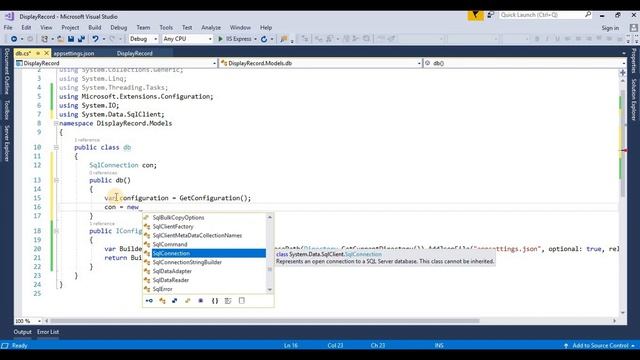Open the 100 % zoom level dropdown
640x360 pixels.
pyautogui.click(x=28, y=321)
